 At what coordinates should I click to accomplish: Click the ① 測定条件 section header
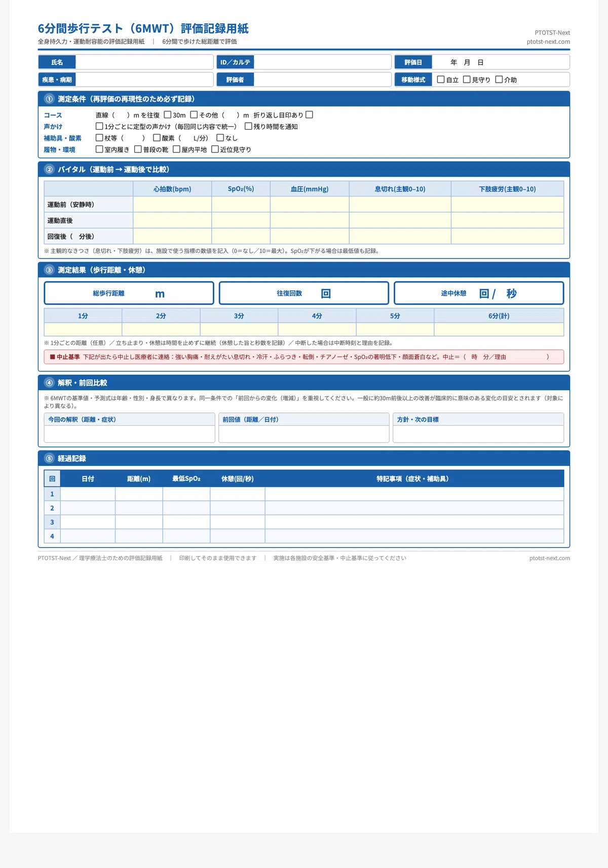click(304, 99)
